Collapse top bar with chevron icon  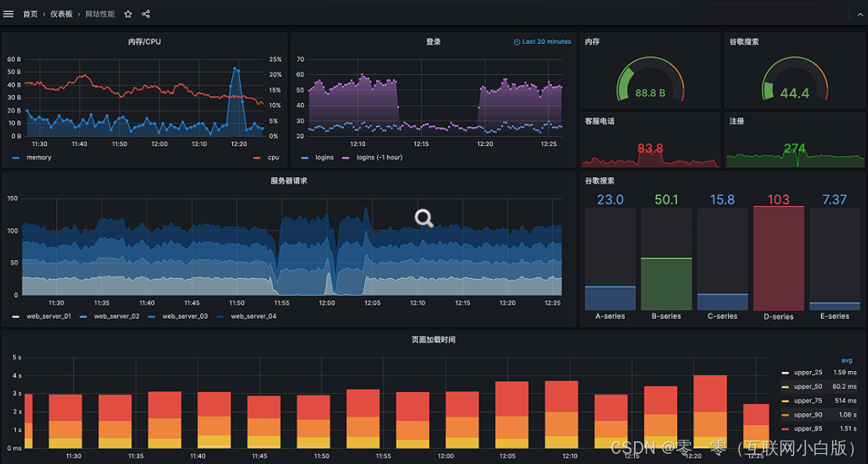(859, 14)
